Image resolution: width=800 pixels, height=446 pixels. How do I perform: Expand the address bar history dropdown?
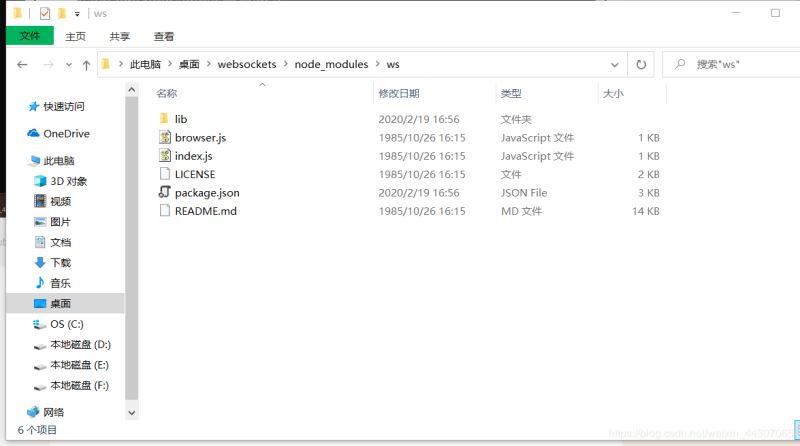[615, 64]
